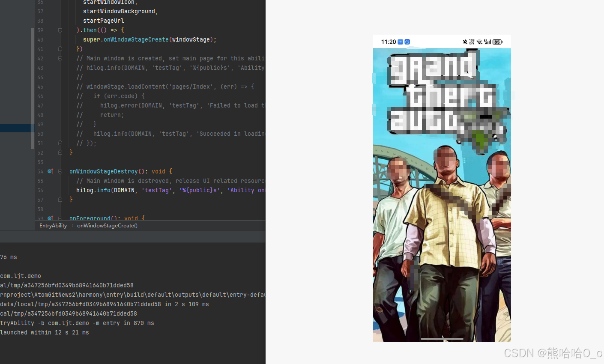Tap the Wi-Fi icon in phone status bar
The width and height of the screenshot is (604, 364).
tap(479, 42)
